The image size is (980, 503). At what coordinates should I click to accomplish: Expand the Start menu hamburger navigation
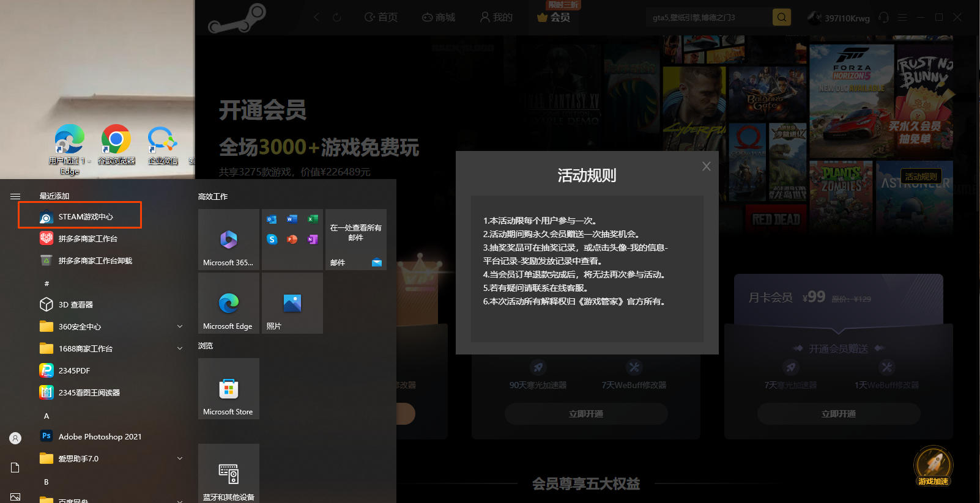(15, 196)
